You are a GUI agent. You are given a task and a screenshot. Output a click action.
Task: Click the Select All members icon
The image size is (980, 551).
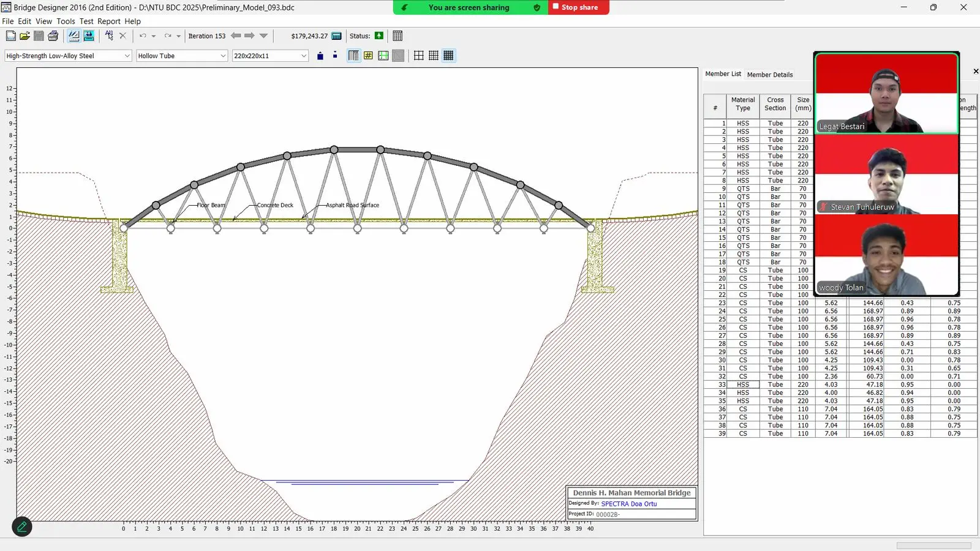(x=109, y=36)
